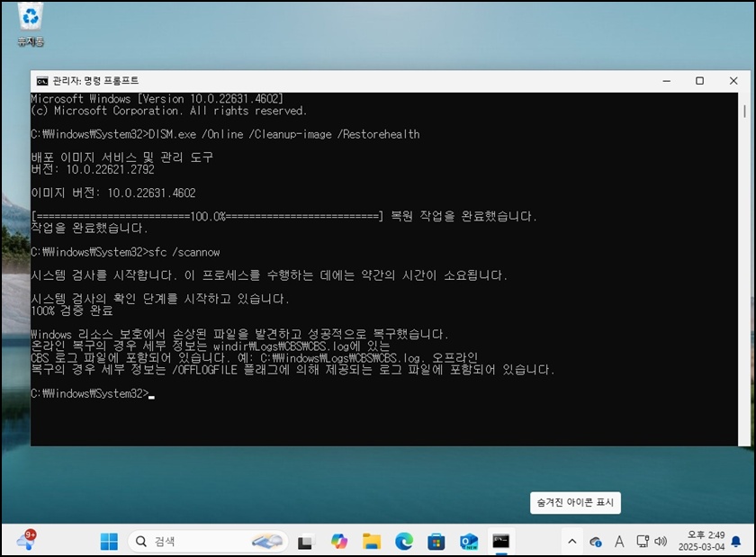Click the 'sfc /scannow' command text

[x=184, y=252]
